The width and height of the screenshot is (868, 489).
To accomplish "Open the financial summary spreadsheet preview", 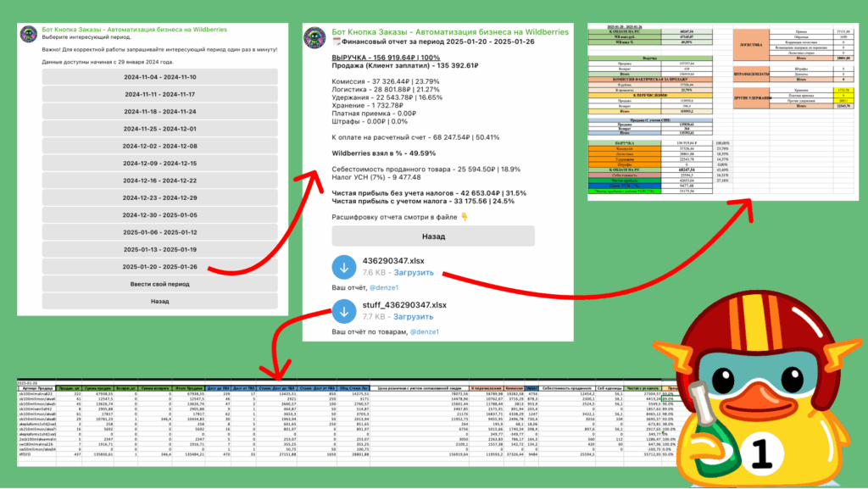I will pos(723,111).
